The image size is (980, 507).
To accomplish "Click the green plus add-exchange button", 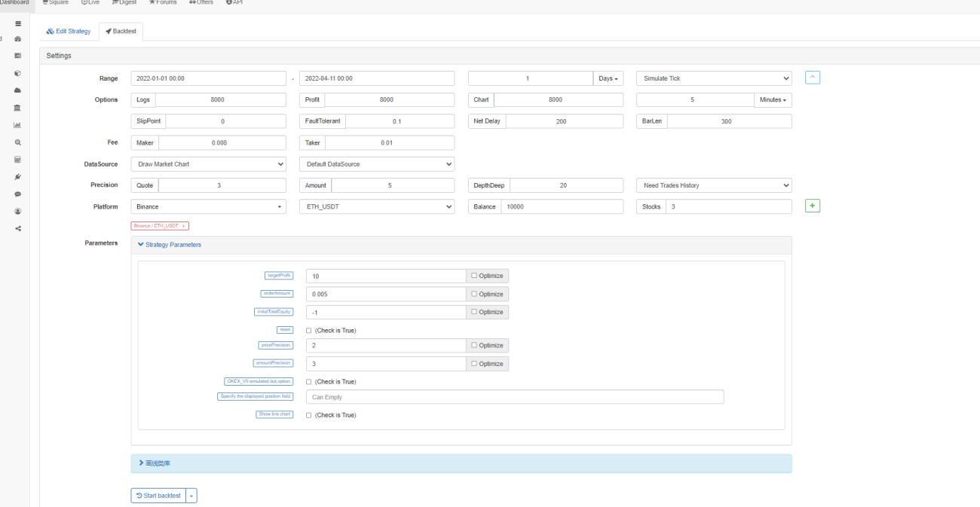I will [813, 206].
